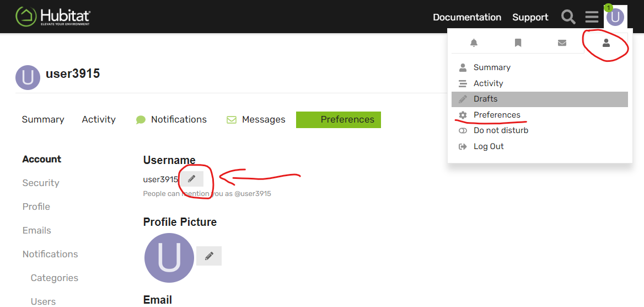Open the messages envelope tab icon
Viewport: 644px width, 307px height.
[562, 43]
